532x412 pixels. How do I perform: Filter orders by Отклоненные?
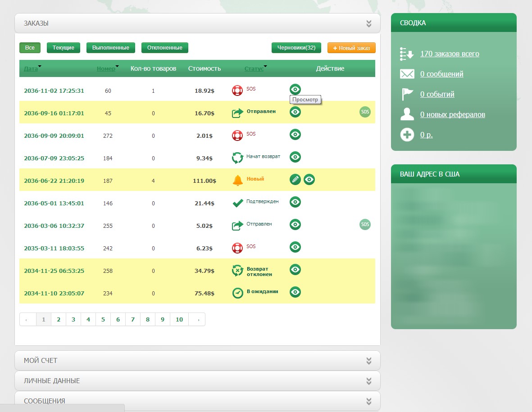pos(164,48)
